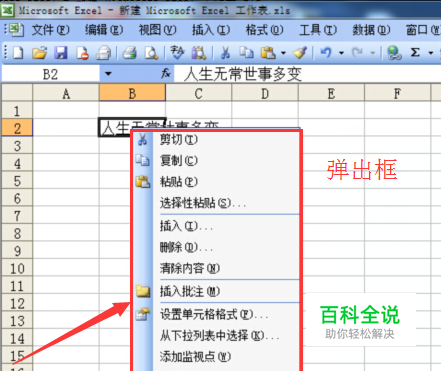The height and width of the screenshot is (371, 441).
Task: Click the Paste clipboard icon in the toolbar
Action: tap(268, 53)
